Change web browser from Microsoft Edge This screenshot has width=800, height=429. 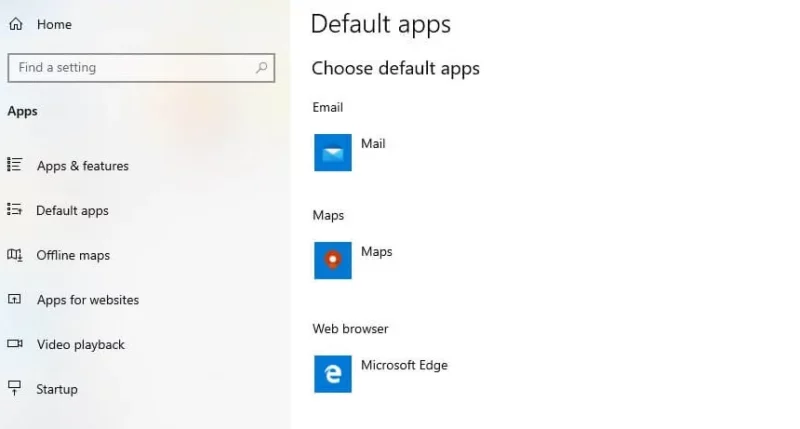pos(404,365)
